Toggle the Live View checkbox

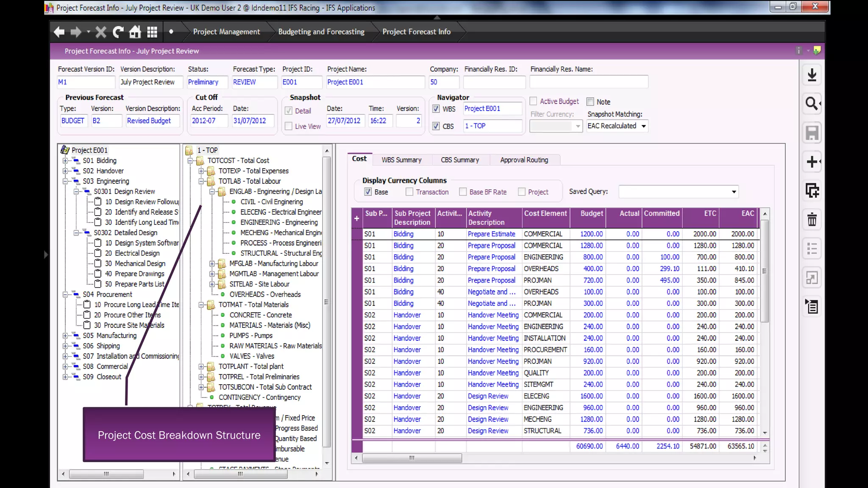(289, 126)
